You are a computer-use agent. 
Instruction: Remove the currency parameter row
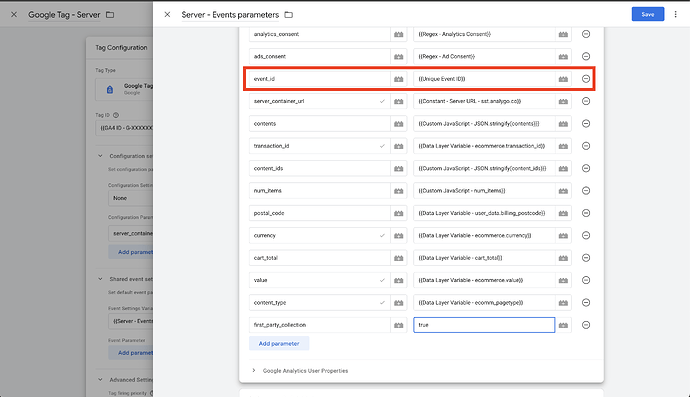pyautogui.click(x=586, y=235)
